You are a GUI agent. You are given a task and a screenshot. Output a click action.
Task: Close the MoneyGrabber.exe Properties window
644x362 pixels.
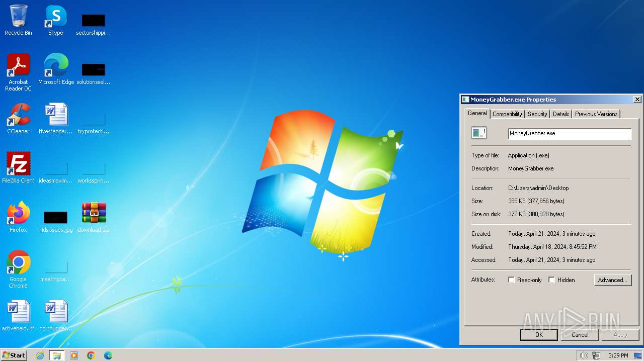click(637, 100)
